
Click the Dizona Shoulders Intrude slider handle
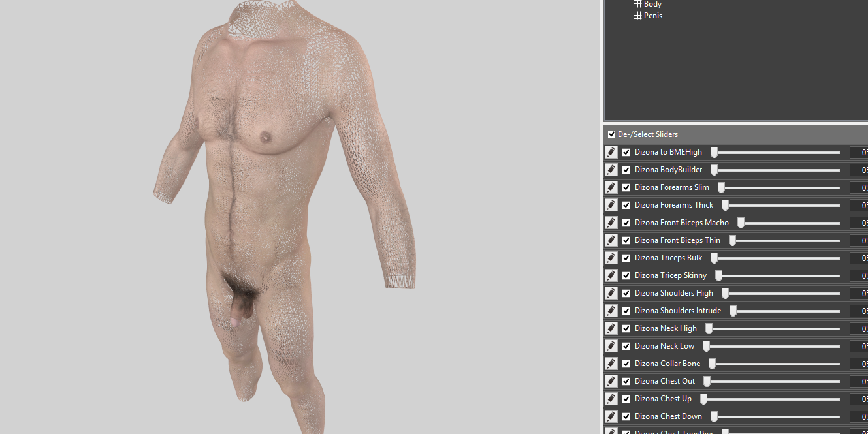pos(733,311)
